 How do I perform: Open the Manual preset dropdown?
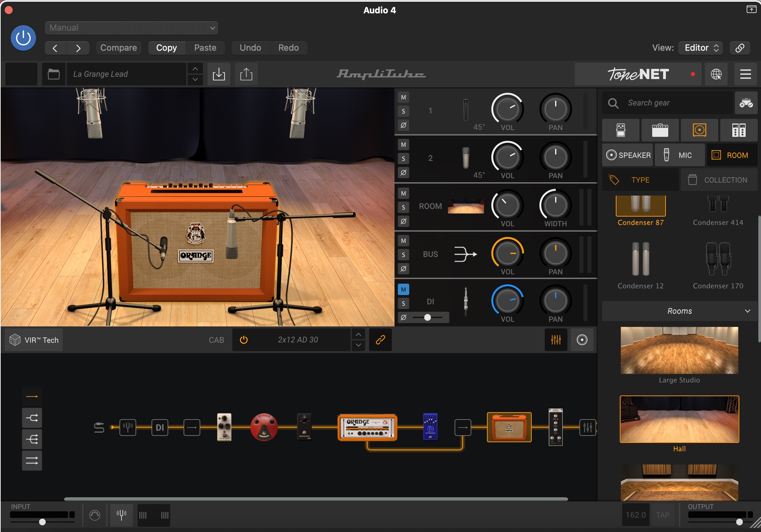pyautogui.click(x=131, y=28)
